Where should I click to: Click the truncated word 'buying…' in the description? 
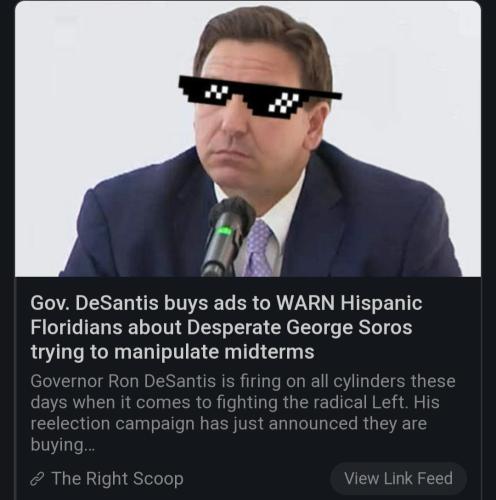pos(63,445)
